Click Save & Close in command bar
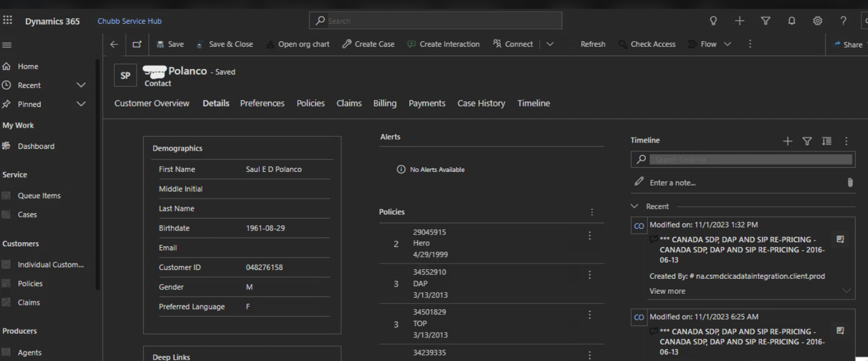This screenshot has height=361, width=868. (225, 44)
